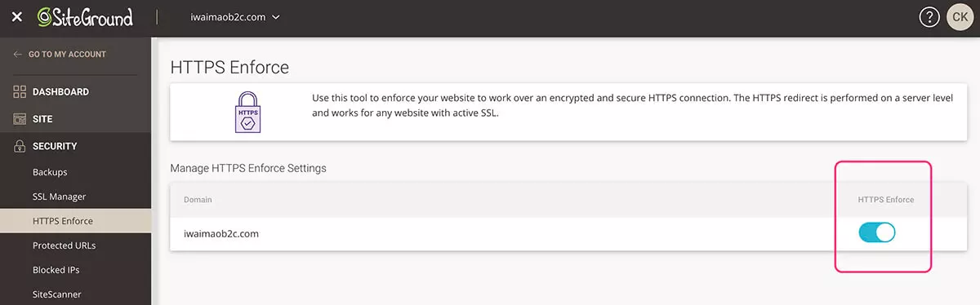The height and width of the screenshot is (305, 980).
Task: Select the HTTPS Enforce menu entry
Action: [x=63, y=221]
